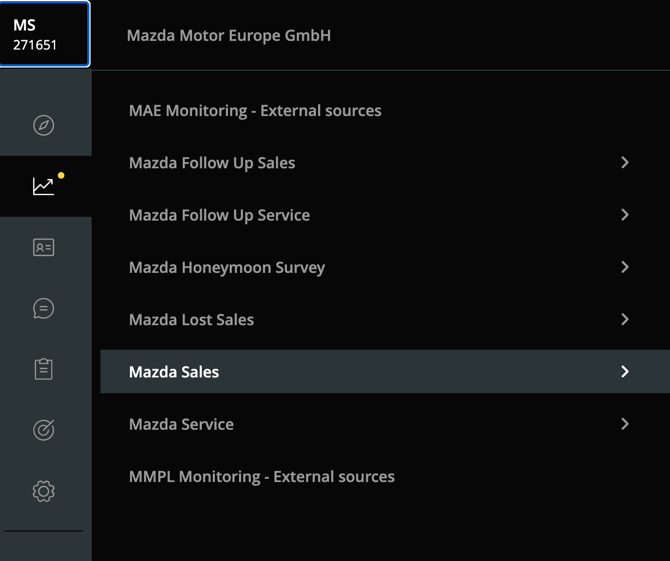
Task: Open MAE Monitoring - External sources
Action: point(255,110)
